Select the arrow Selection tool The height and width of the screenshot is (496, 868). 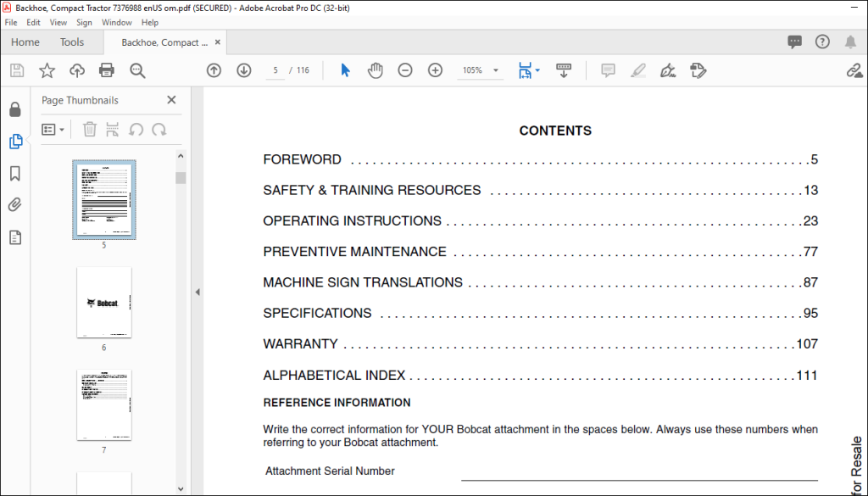click(x=346, y=70)
